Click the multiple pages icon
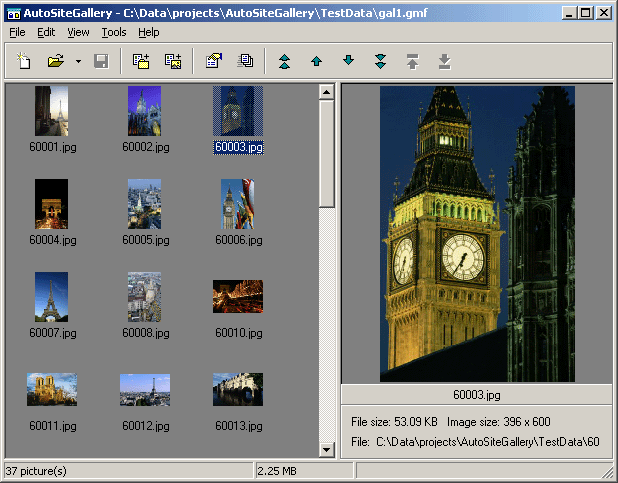Viewport: 618px width, 483px height. (245, 62)
